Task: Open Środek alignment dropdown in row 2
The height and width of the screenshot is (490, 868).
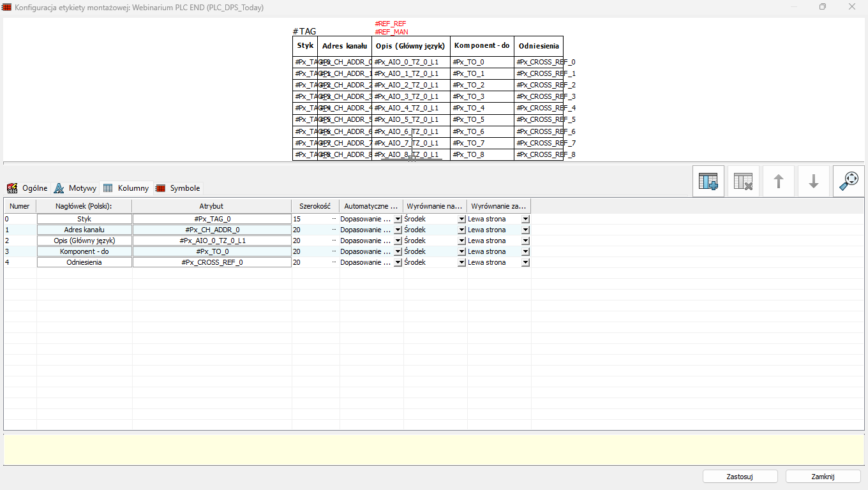Action: pyautogui.click(x=461, y=241)
